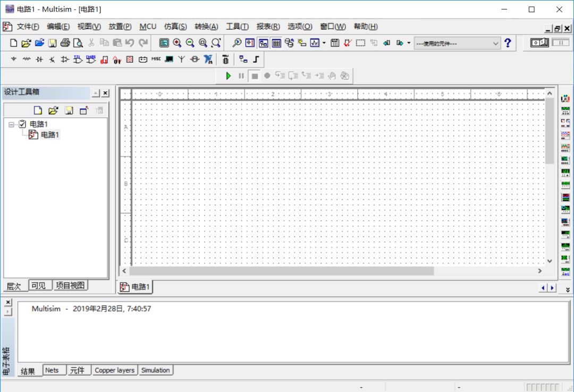The height and width of the screenshot is (392, 574).
Task: Add the logic analyzer instrument
Action: pos(565,197)
